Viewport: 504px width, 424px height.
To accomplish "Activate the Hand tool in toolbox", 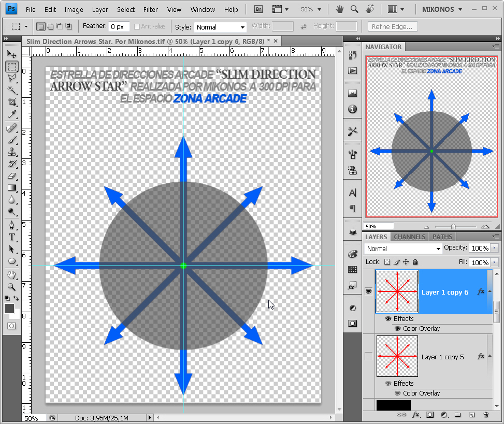I will click(12, 275).
